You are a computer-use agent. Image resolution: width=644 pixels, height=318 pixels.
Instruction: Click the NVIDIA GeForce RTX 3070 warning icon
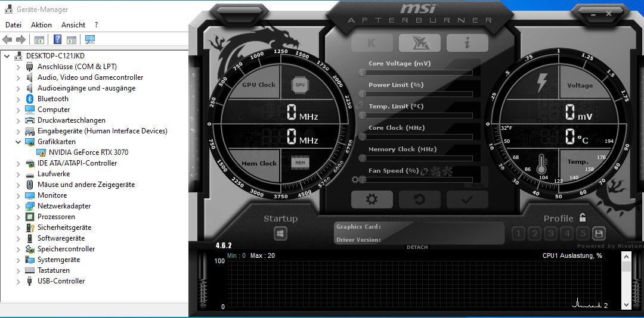point(41,152)
